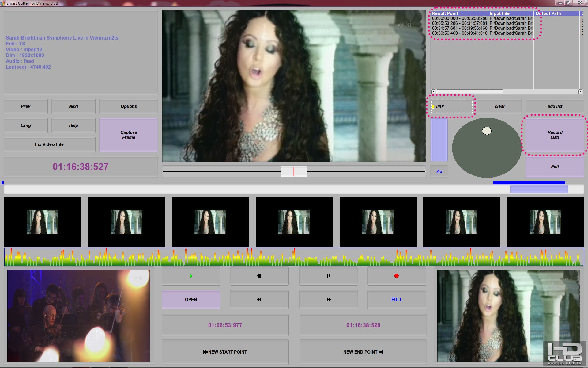Click the fast forward double-arrow button
Viewport: 588px width, 368px height.
[328, 300]
